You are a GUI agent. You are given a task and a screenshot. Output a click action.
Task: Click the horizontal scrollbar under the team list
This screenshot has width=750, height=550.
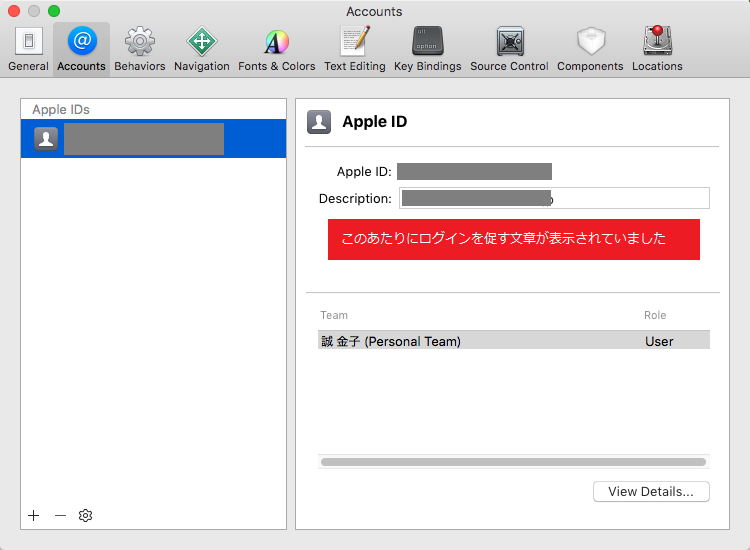(513, 462)
